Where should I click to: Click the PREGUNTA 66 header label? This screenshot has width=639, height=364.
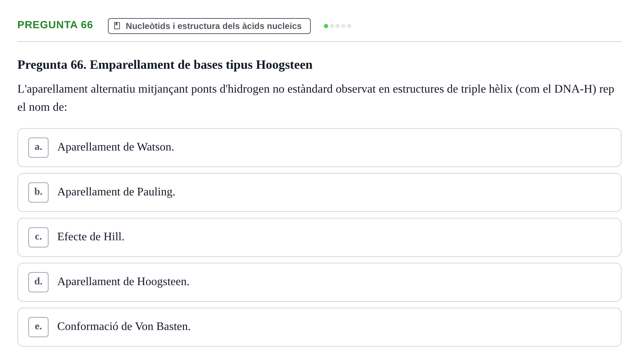coord(55,25)
